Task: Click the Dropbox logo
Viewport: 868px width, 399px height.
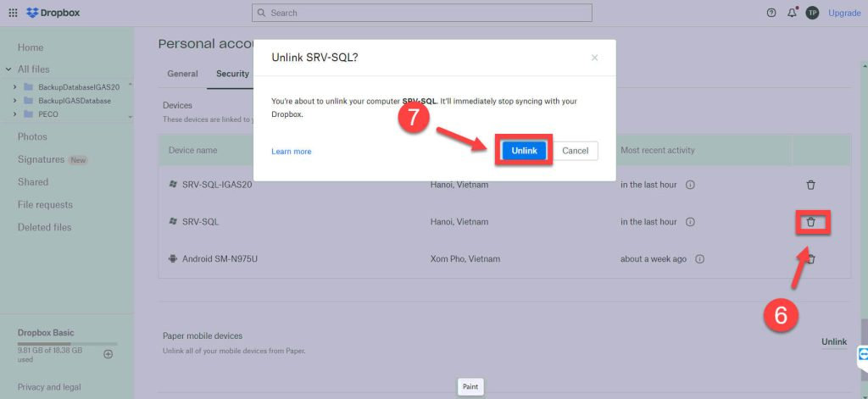Action: 53,13
